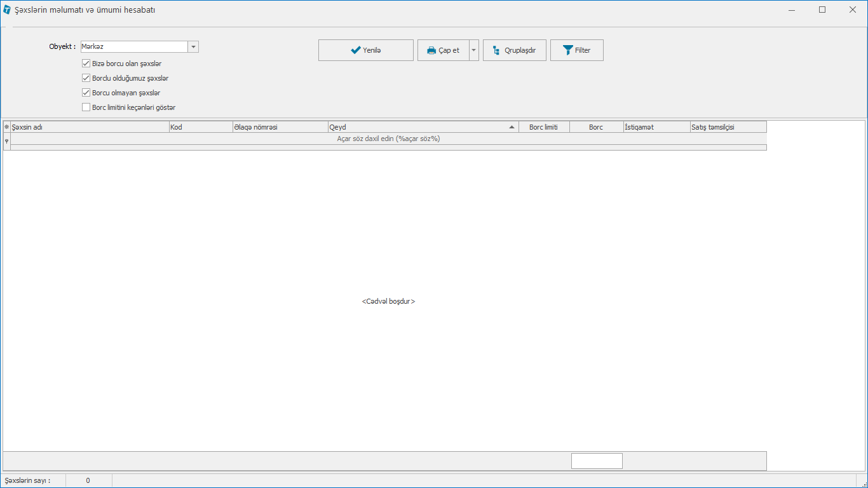The height and width of the screenshot is (488, 868).
Task: Sort by Borc limiti column
Action: 543,127
